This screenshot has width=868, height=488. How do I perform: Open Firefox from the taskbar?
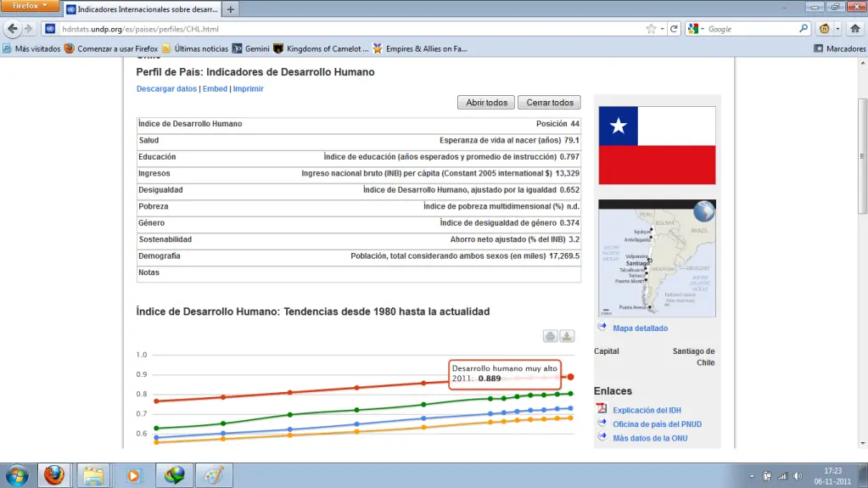(53, 475)
